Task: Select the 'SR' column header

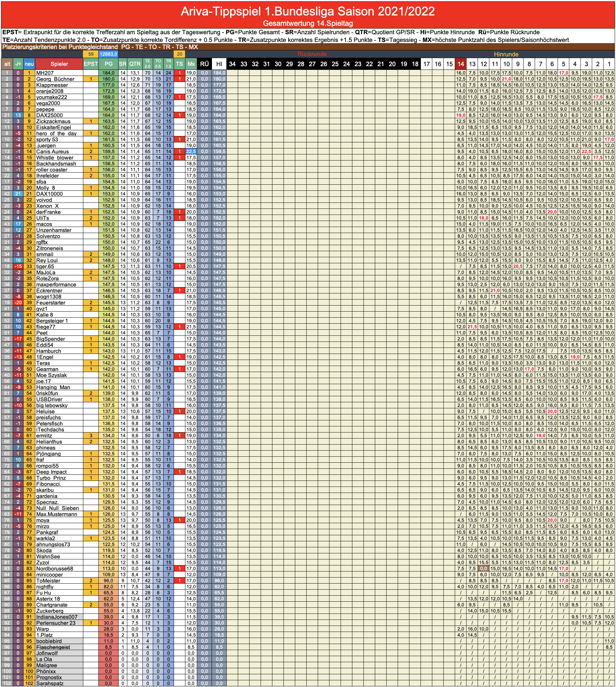Action: pyautogui.click(x=123, y=63)
